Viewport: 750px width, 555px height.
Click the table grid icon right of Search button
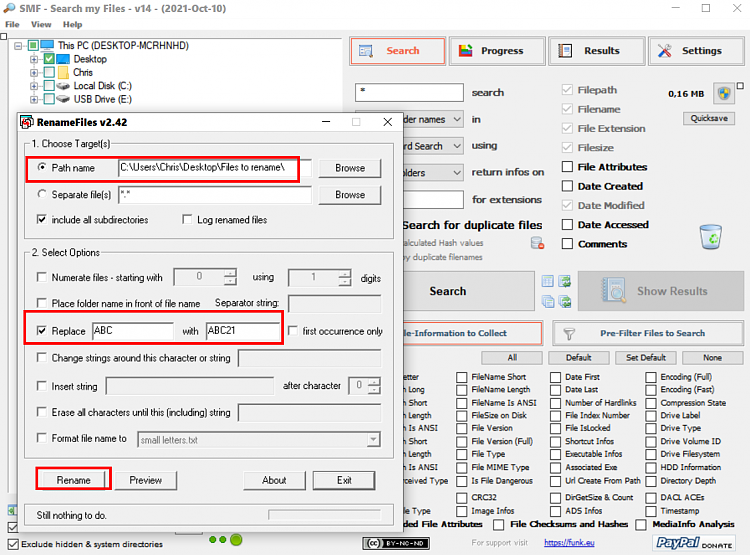pyautogui.click(x=548, y=281)
